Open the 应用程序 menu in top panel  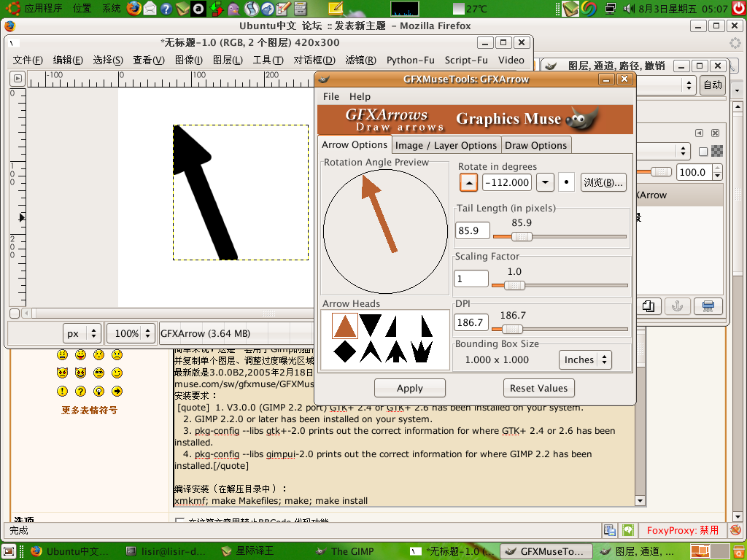click(43, 8)
